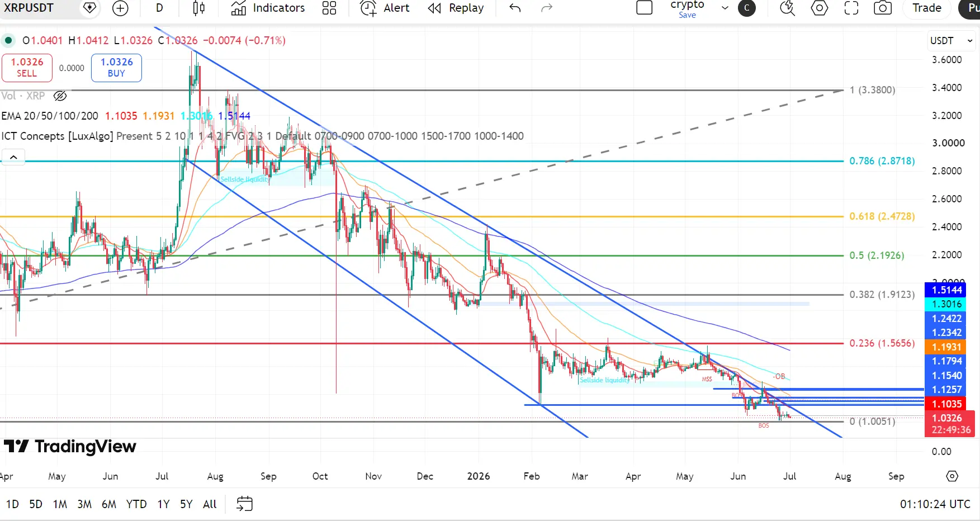Click the symbol status green dot
The height and width of the screenshot is (521, 980).
click(x=8, y=40)
